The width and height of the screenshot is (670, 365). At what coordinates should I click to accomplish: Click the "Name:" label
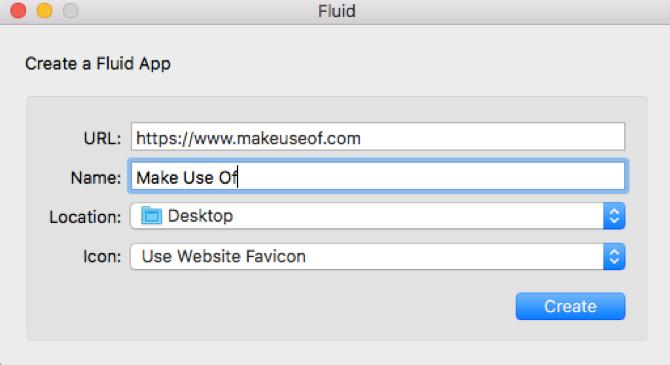tap(96, 178)
